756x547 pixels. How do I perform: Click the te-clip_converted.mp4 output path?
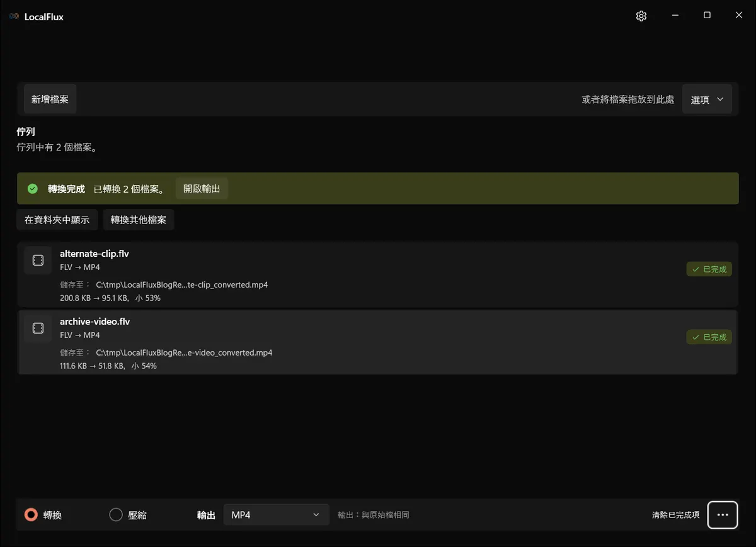coord(182,285)
